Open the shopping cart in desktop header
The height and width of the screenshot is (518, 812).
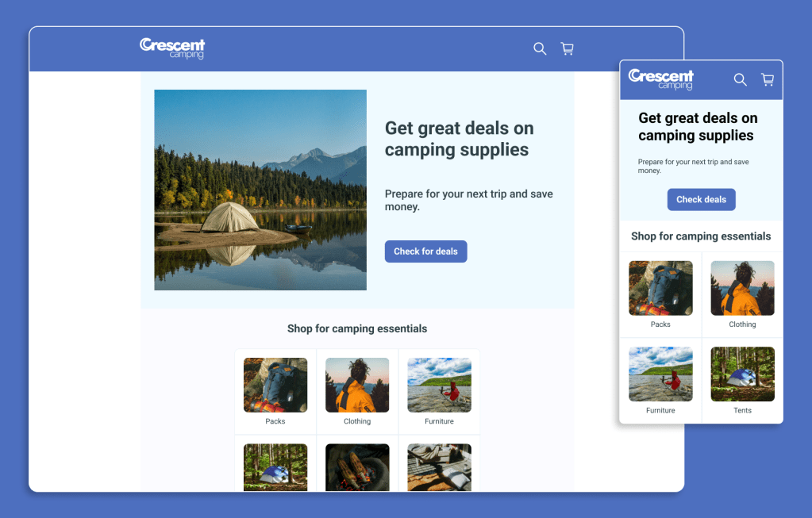tap(567, 48)
